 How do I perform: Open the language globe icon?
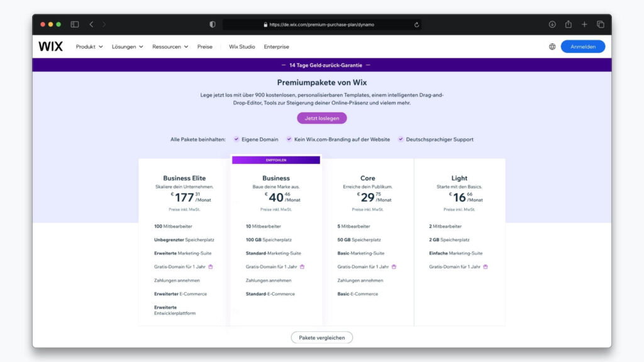552,47
